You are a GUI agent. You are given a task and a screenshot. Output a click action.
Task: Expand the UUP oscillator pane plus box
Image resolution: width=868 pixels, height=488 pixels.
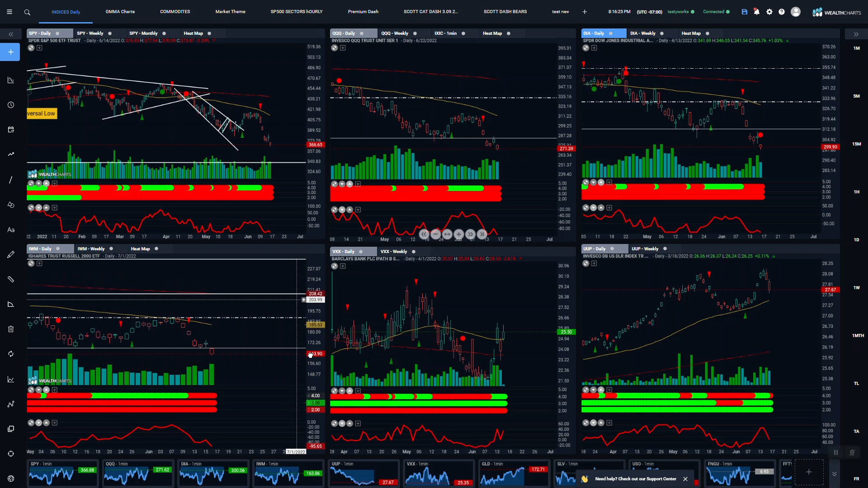(x=609, y=423)
